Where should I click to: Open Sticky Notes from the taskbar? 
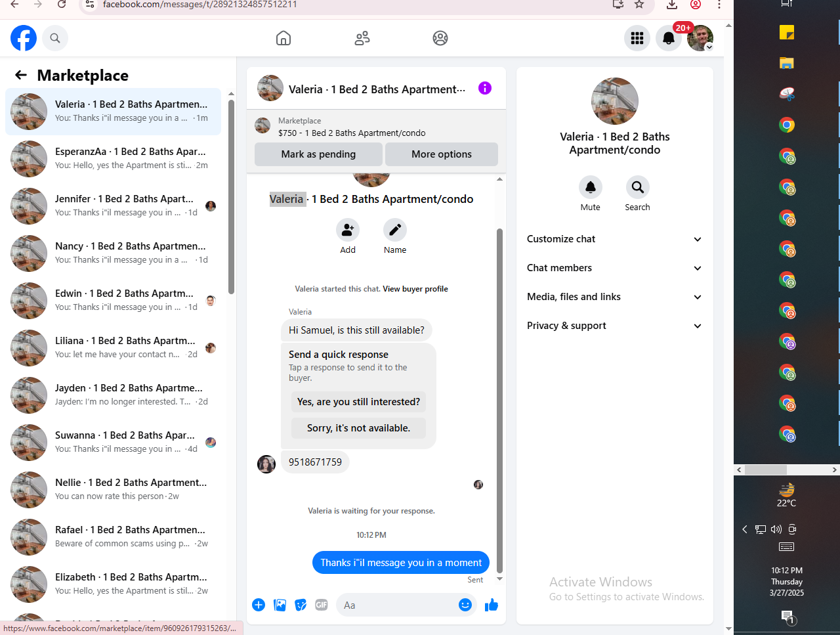click(x=787, y=32)
